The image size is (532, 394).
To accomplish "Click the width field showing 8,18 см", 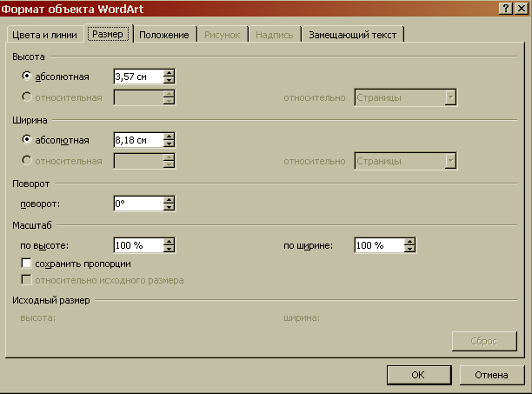I will pyautogui.click(x=138, y=140).
